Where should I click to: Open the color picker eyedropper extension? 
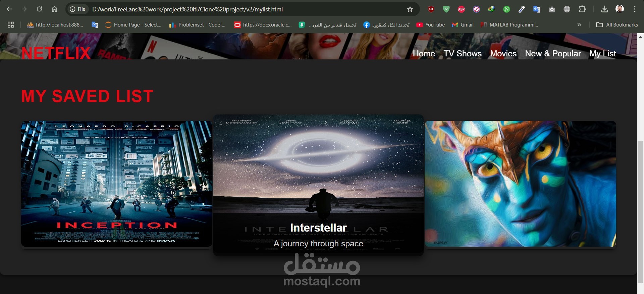tap(522, 9)
